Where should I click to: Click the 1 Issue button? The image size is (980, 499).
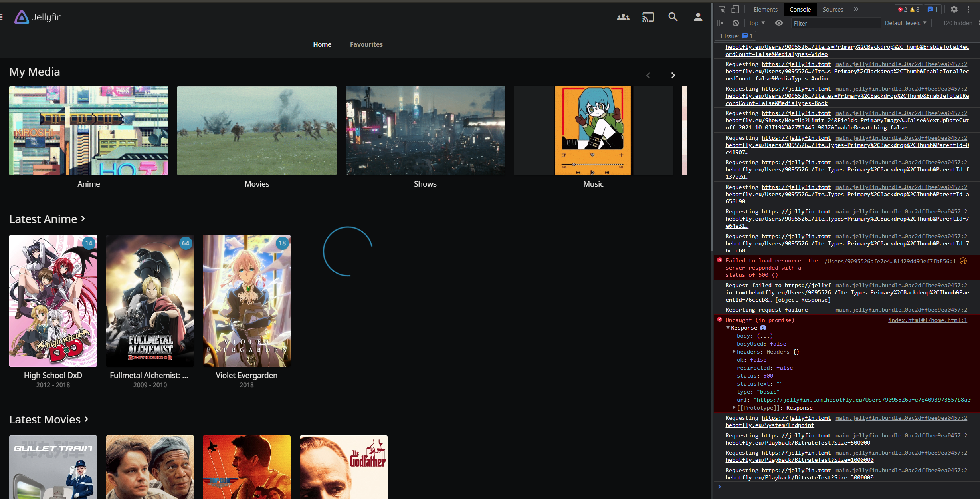pyautogui.click(x=735, y=36)
